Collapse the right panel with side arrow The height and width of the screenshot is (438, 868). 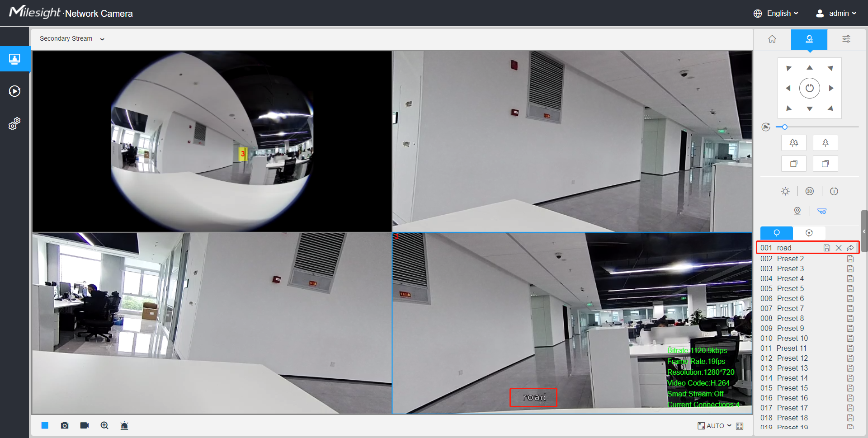[x=864, y=231]
